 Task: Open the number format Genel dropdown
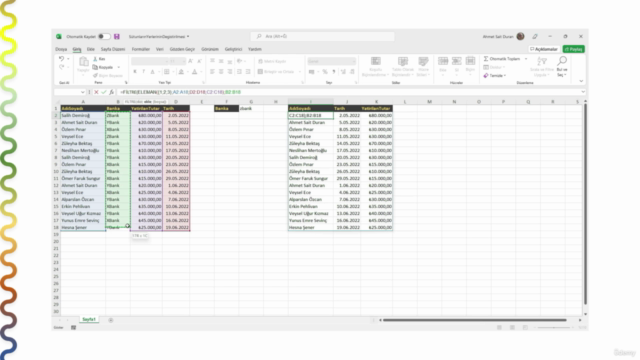point(331,61)
